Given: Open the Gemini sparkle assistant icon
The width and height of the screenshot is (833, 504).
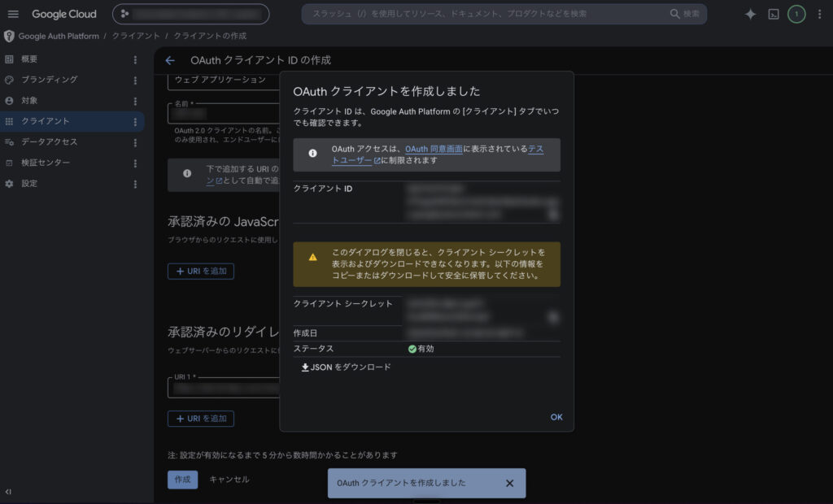Looking at the screenshot, I should pos(750,15).
